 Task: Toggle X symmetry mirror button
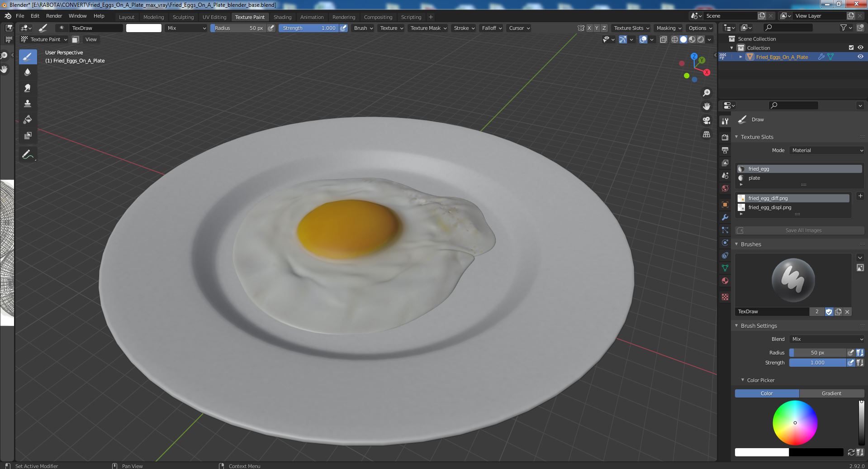pyautogui.click(x=589, y=28)
